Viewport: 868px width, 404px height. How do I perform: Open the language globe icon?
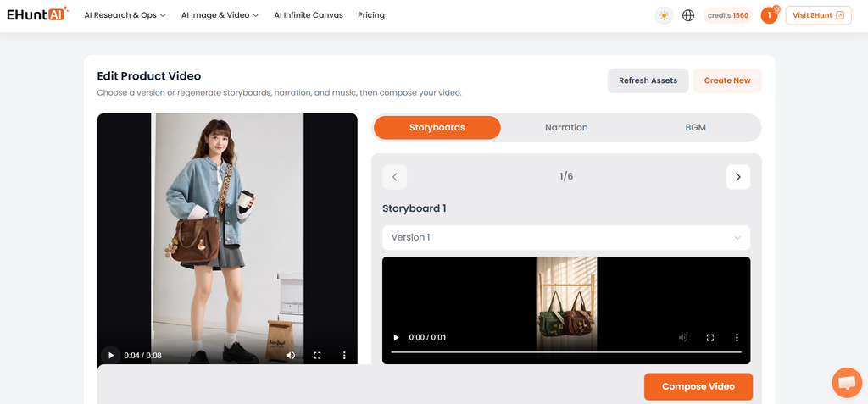pos(688,15)
